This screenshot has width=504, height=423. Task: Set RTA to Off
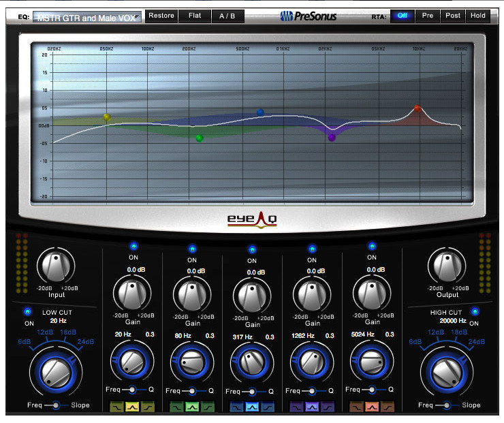click(402, 16)
